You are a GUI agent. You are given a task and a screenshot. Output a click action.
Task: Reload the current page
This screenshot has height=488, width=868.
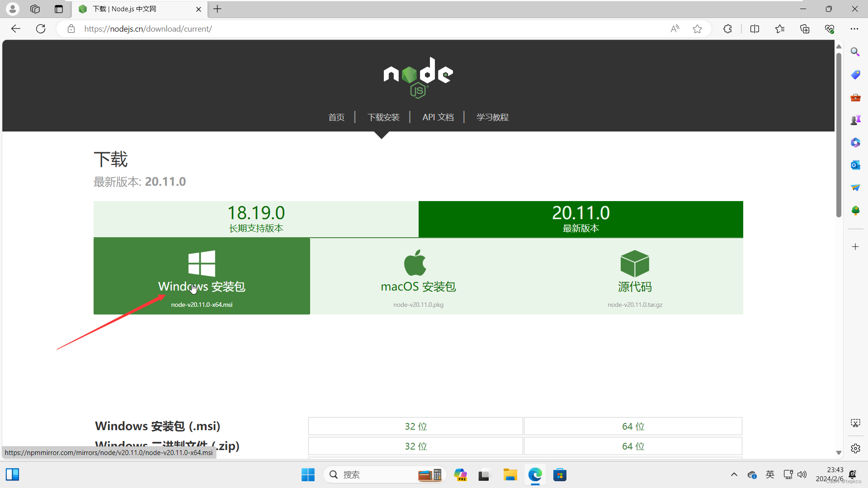pyautogui.click(x=41, y=29)
